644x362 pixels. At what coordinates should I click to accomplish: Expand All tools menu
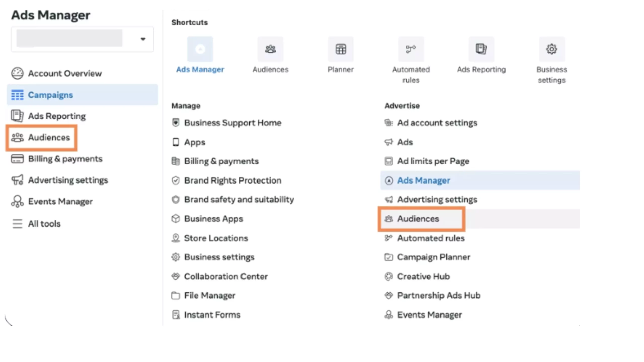point(44,224)
